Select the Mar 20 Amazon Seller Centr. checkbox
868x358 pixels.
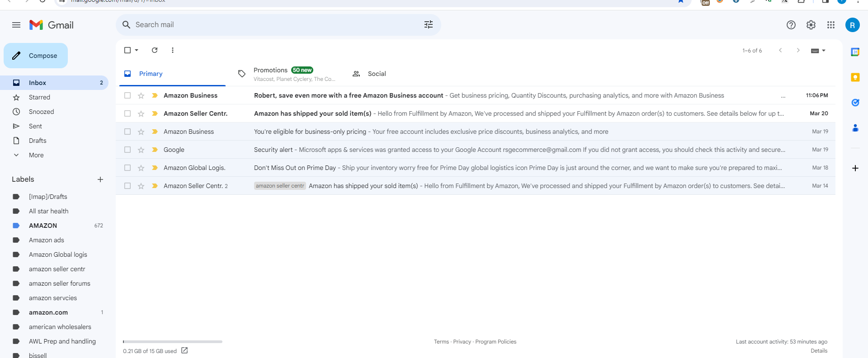click(x=127, y=113)
